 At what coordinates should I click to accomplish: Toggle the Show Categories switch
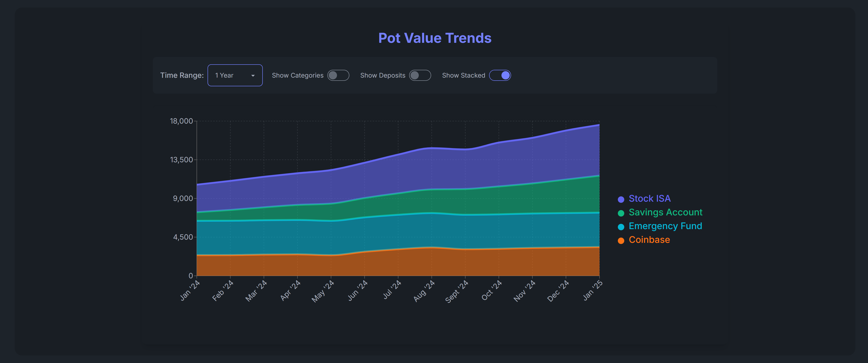[338, 76]
